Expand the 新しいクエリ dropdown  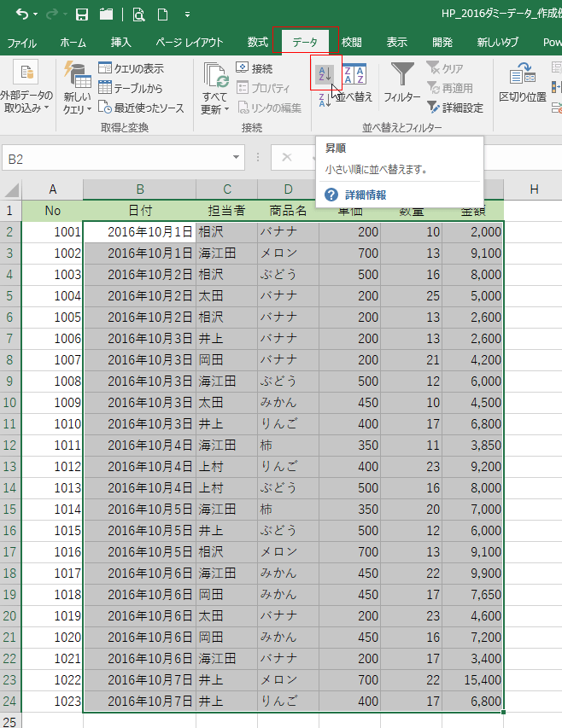77,109
